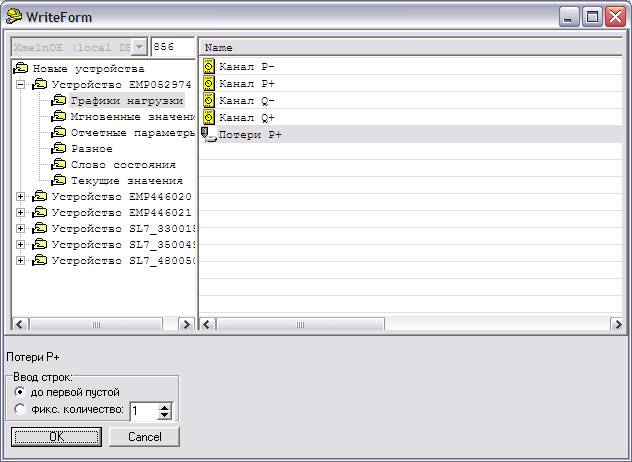The width and height of the screenshot is (632, 462).
Task: Open the XmelnOE local DB dropdown
Action: [139, 47]
